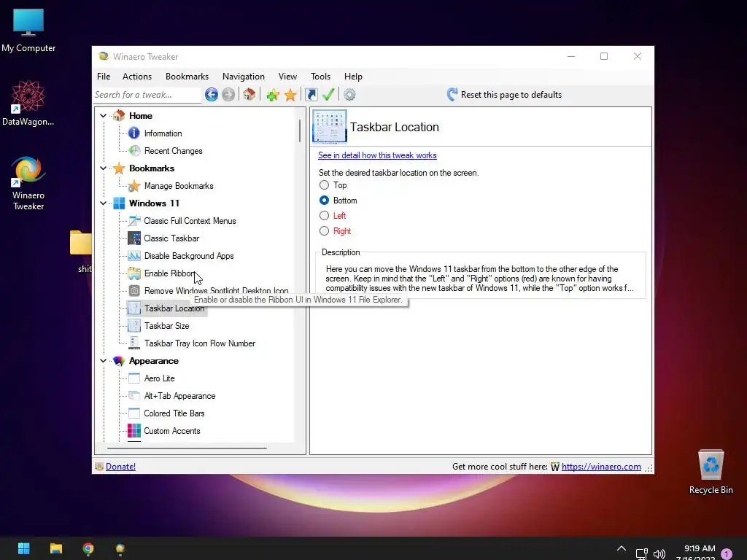The height and width of the screenshot is (560, 747).
Task: Click the Classic Full Context Menus icon
Action: (x=134, y=221)
